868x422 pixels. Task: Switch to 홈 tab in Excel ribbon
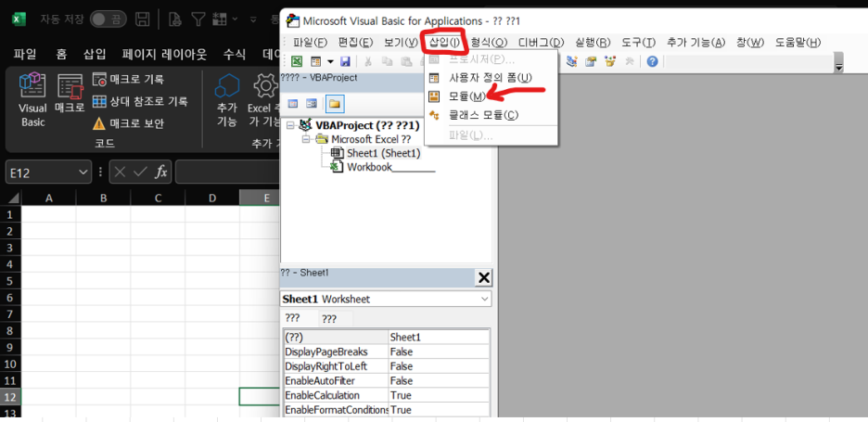[x=61, y=55]
